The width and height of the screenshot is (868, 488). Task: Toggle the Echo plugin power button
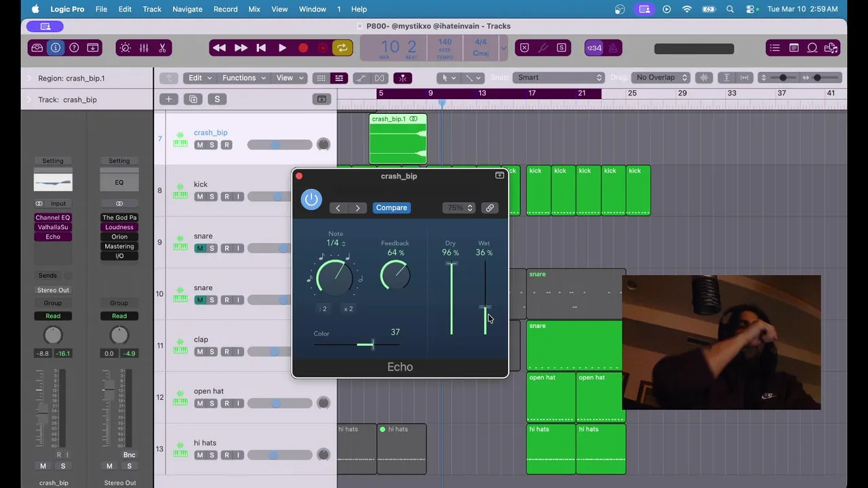point(311,199)
